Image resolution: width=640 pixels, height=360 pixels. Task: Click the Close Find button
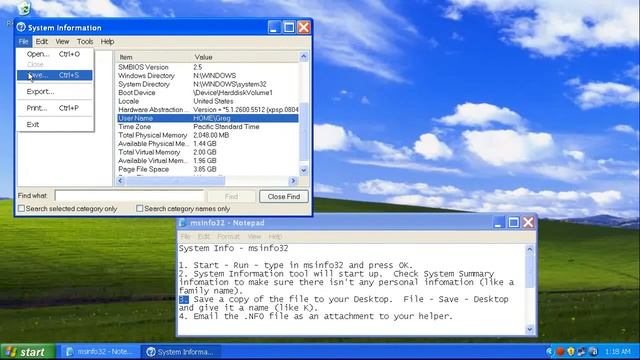tap(284, 197)
